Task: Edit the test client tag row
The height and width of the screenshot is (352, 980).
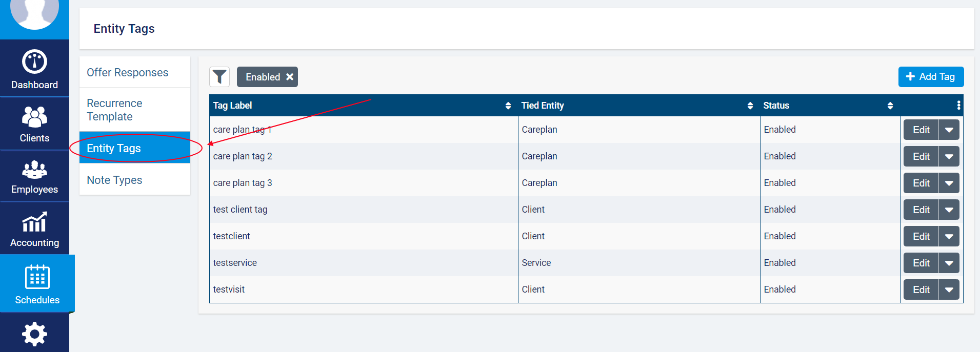Action: click(x=921, y=210)
